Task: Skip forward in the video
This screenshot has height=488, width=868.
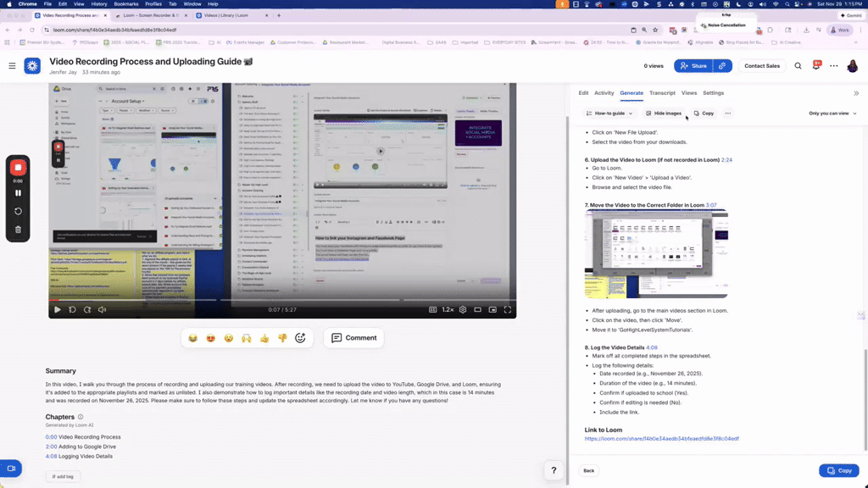Action: click(x=87, y=310)
